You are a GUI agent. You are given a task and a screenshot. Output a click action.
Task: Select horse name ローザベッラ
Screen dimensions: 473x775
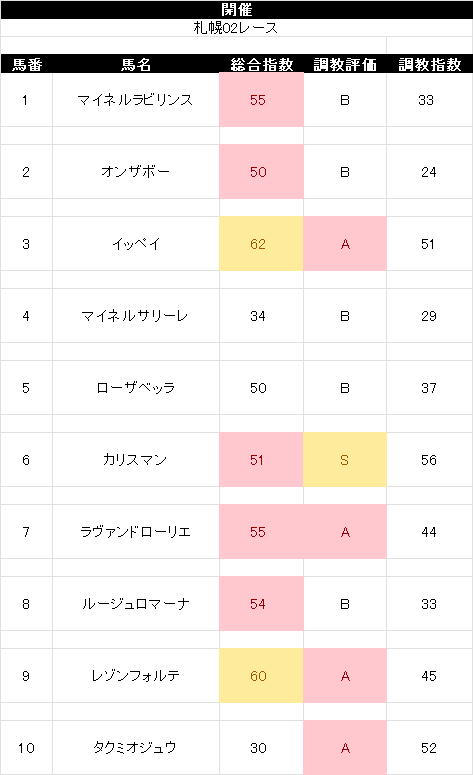coord(135,388)
